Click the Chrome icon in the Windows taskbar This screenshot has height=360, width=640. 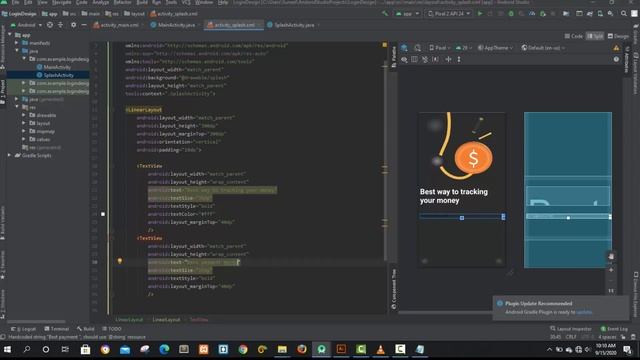click(243, 349)
